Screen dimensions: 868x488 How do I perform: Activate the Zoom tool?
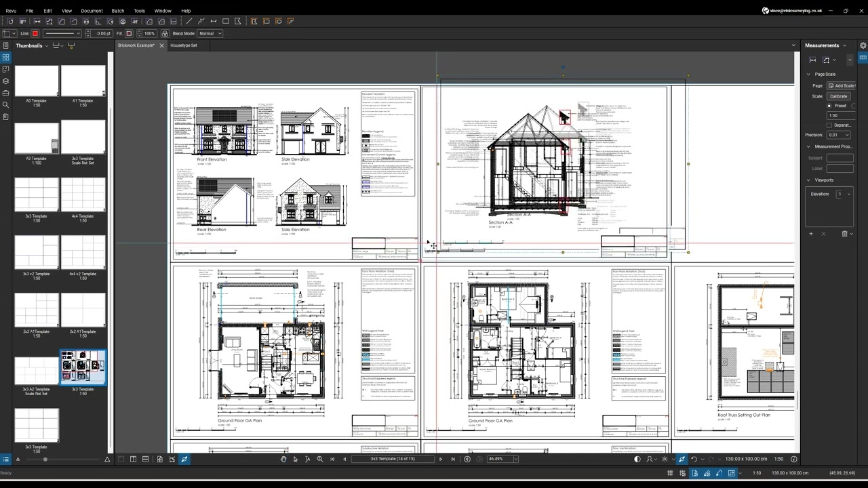coord(320,459)
